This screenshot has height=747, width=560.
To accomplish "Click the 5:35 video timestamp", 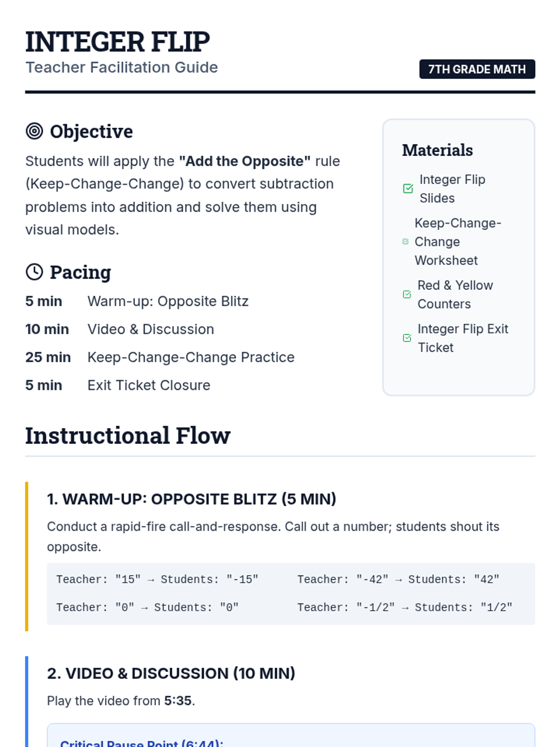I will point(178,701).
